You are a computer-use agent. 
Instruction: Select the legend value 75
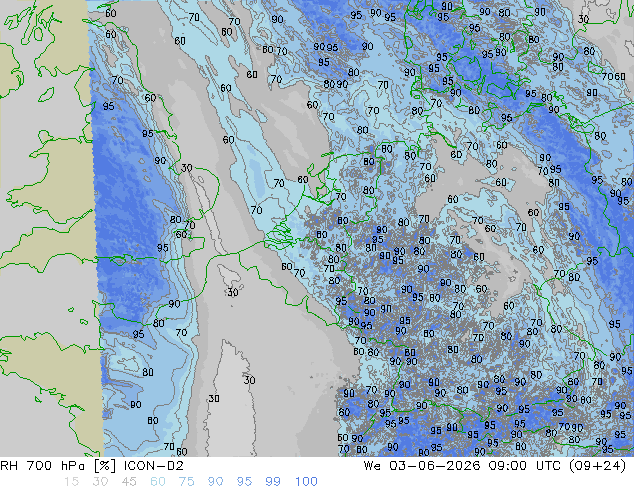click(186, 482)
